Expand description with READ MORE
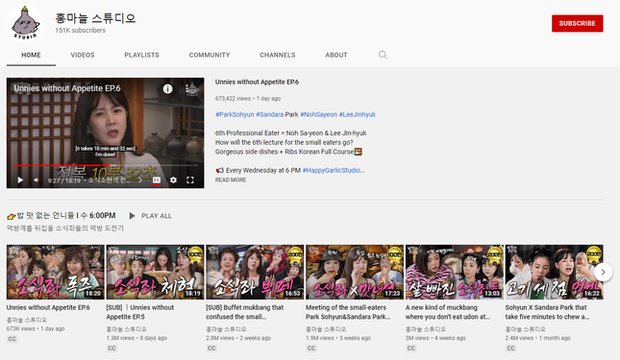The height and width of the screenshot is (360, 620). [x=231, y=180]
